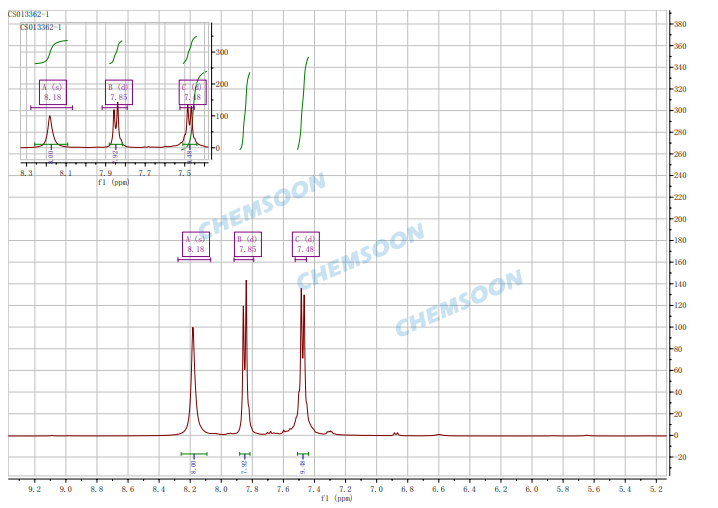Select multiplet box C (d) 7.48 in main spectrum
Image resolution: width=718 pixels, height=508 pixels.
click(x=305, y=244)
